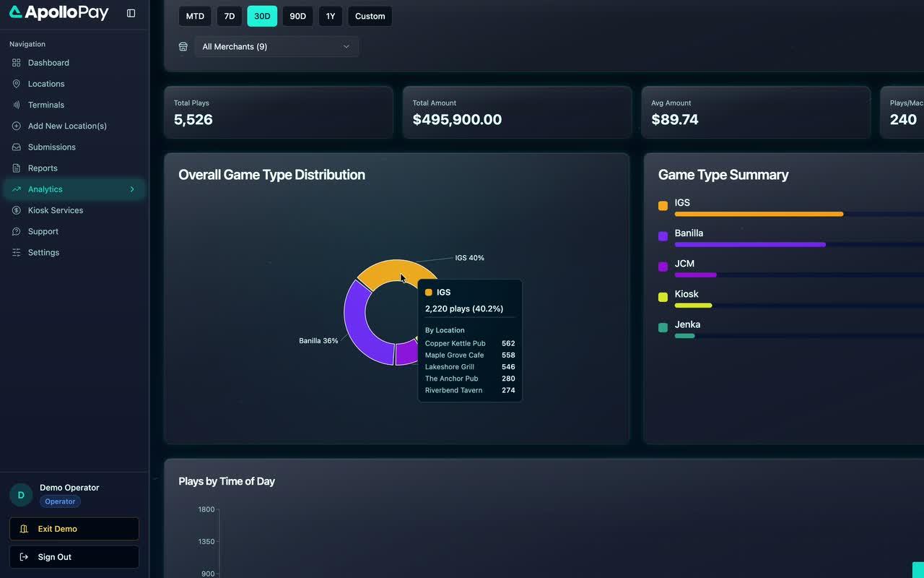Click the Analytics trend-line icon
The width and height of the screenshot is (924, 578).
[17, 189]
